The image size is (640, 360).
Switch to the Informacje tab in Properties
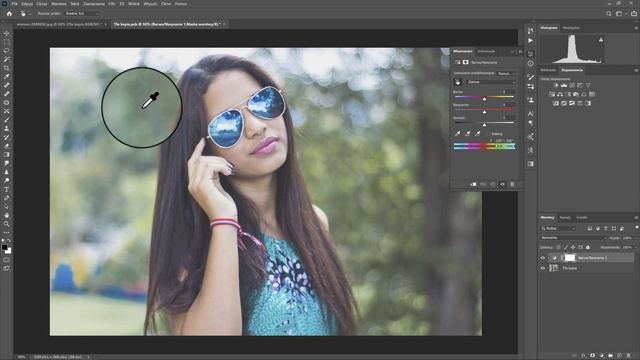coord(486,51)
